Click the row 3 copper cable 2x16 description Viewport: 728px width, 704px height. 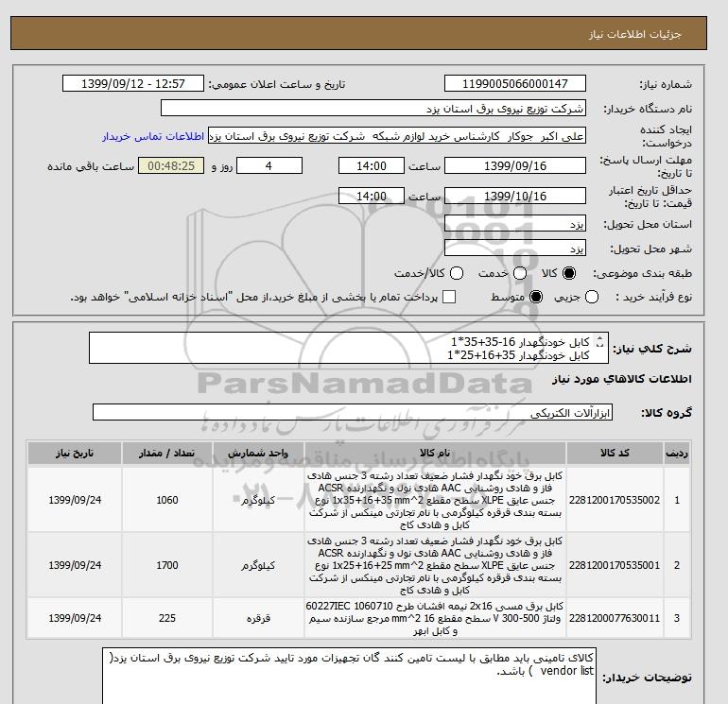pos(435,618)
